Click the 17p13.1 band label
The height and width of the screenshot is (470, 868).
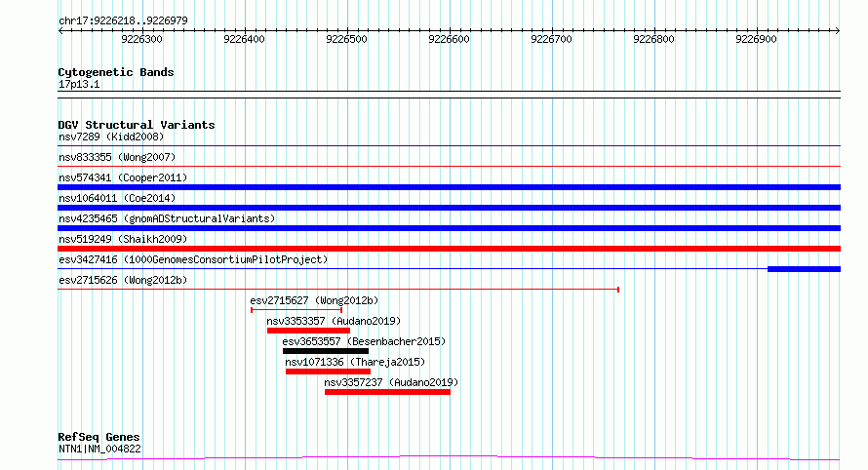pyautogui.click(x=79, y=84)
